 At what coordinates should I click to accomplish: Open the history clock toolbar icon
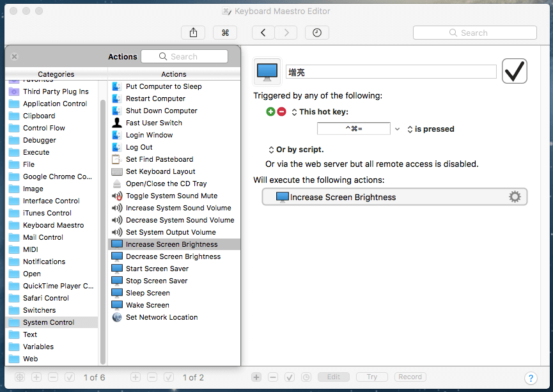317,33
